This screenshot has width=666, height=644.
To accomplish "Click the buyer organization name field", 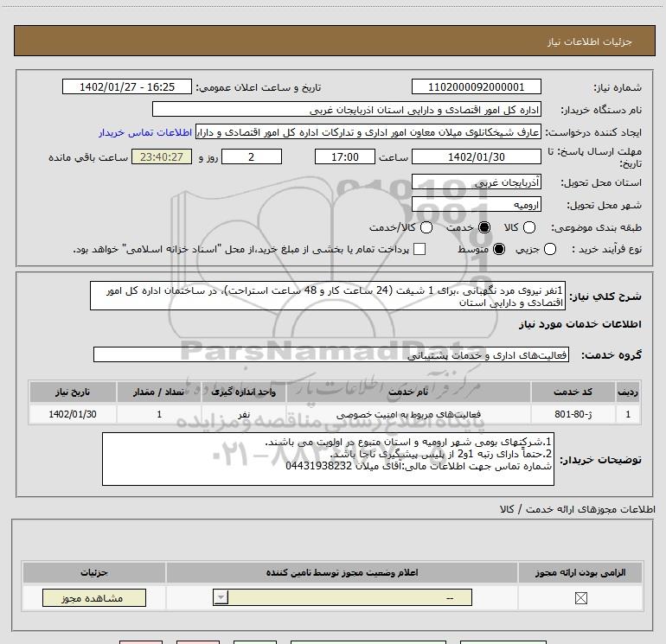I will 347,109.
